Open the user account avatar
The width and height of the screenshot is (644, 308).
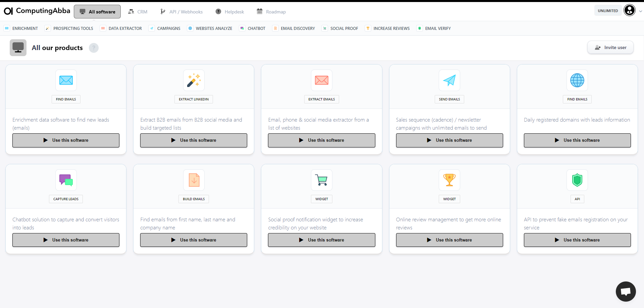629,10
